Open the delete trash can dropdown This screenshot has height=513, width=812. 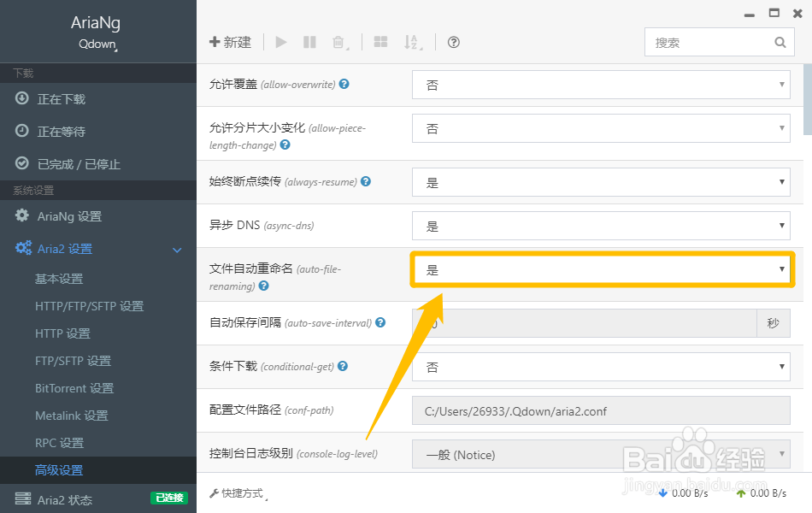(x=339, y=42)
